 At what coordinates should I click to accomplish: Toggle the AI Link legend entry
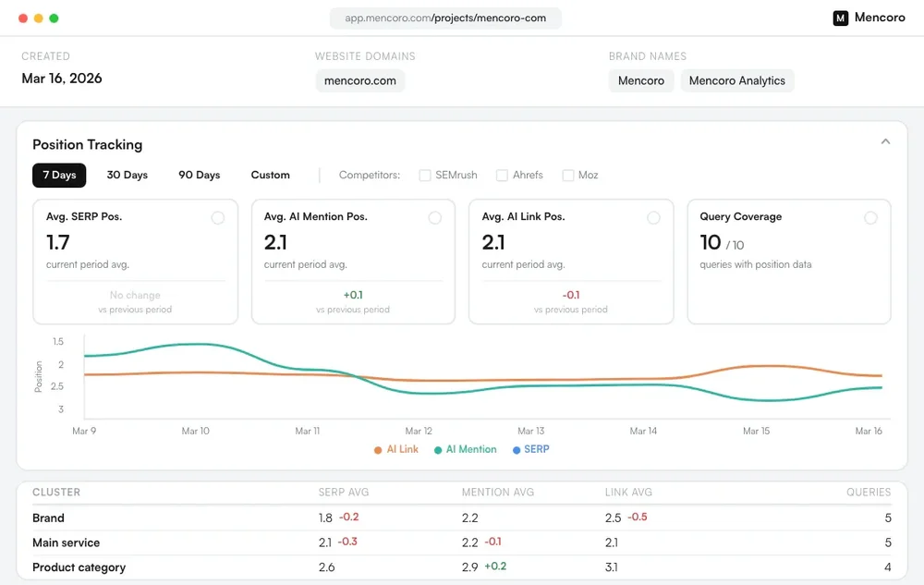click(x=396, y=449)
